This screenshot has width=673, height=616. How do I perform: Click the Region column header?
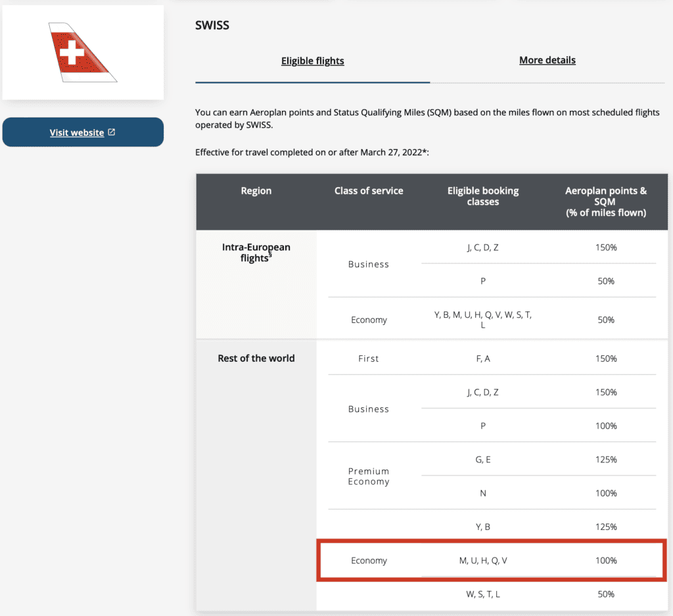click(256, 190)
